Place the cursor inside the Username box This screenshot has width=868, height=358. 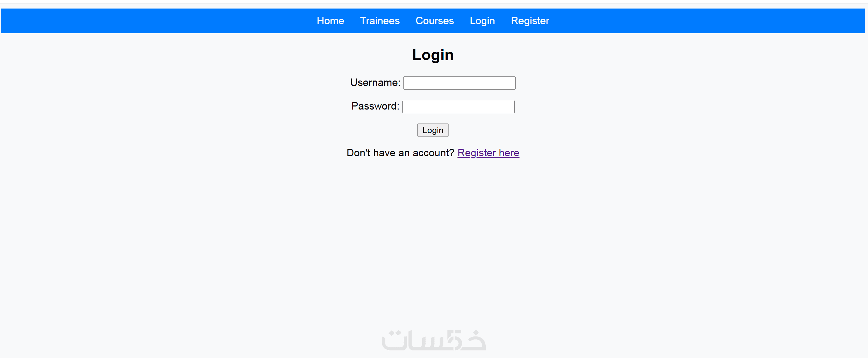tap(459, 83)
